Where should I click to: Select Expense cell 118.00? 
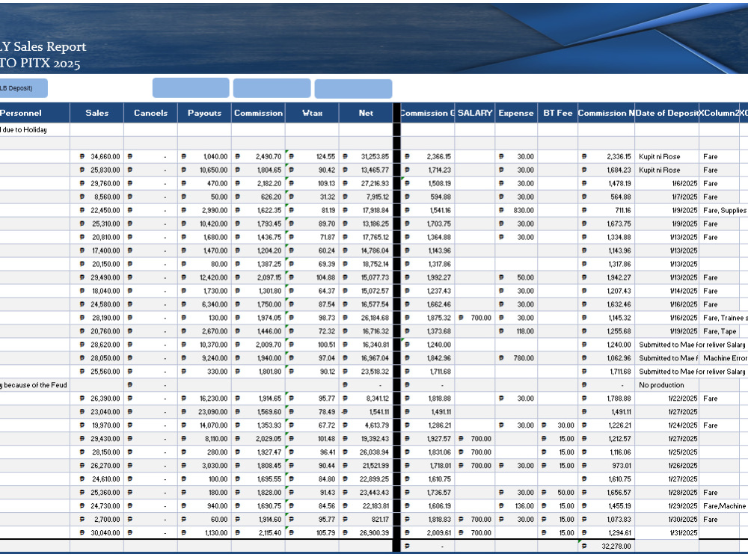coord(516,331)
